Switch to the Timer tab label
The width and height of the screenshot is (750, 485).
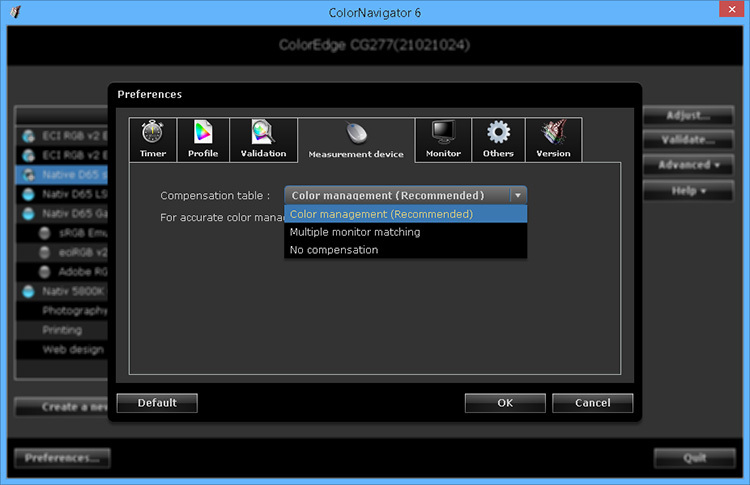pos(153,154)
